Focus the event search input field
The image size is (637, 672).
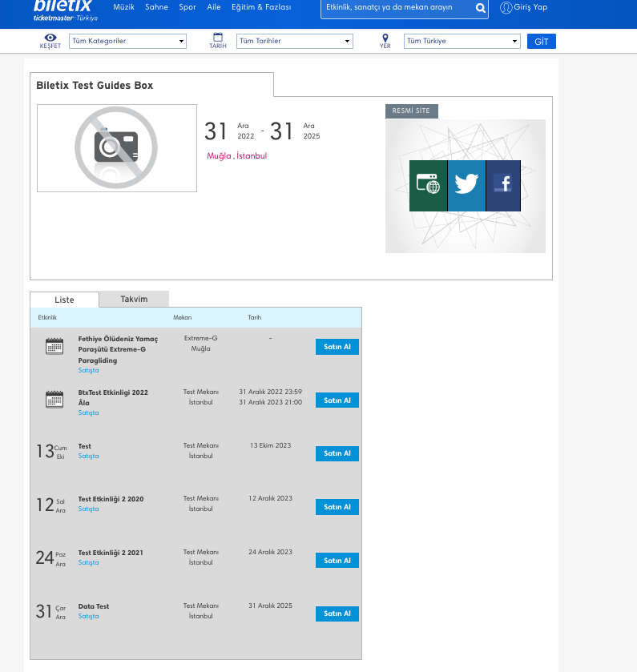397,8
